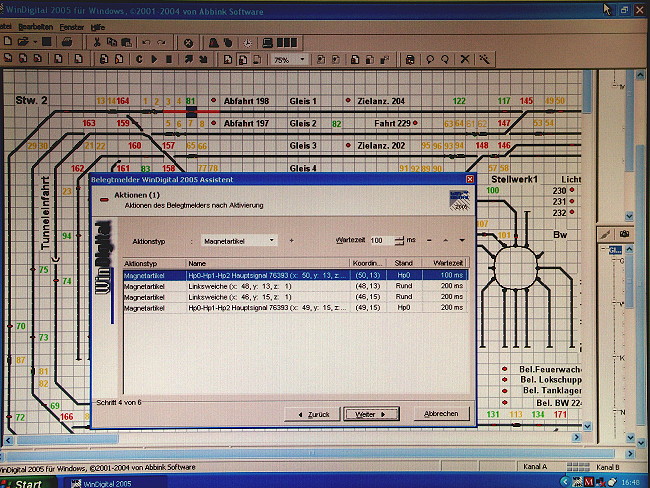The width and height of the screenshot is (650, 488).
Task: Create a new file with the New icon
Action: [x=7, y=41]
